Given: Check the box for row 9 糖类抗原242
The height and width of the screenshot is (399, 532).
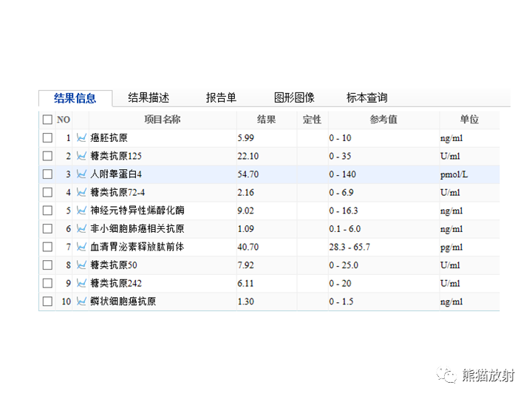Looking at the screenshot, I should (x=47, y=283).
